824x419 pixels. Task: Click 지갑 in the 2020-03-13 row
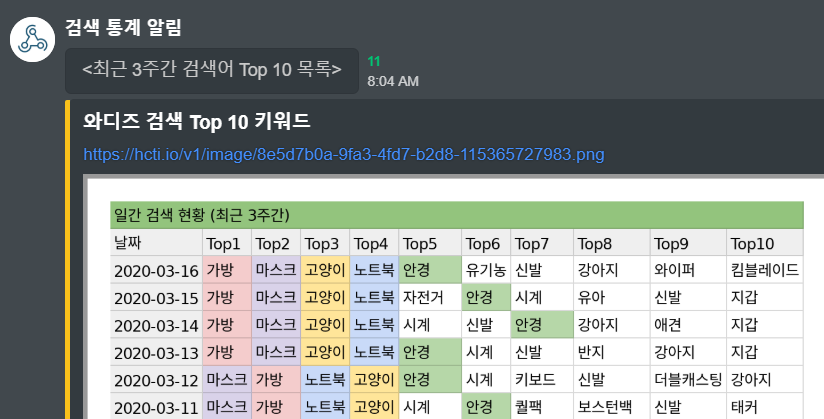click(x=765, y=352)
